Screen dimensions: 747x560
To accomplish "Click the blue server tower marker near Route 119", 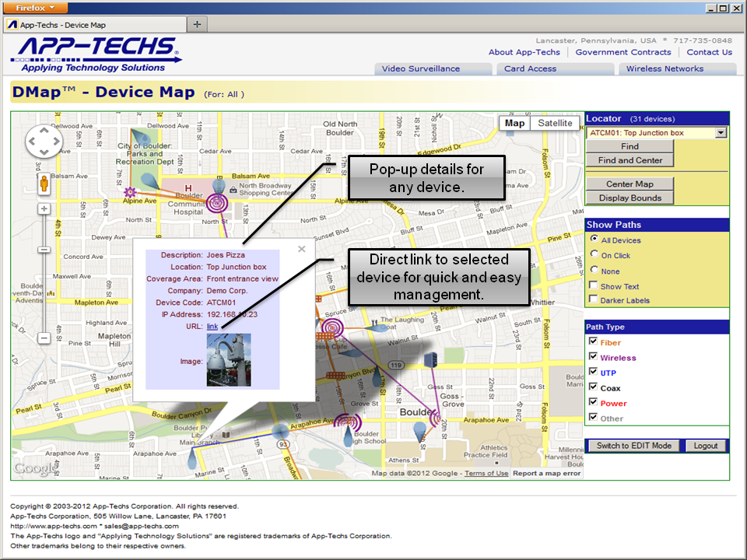I will point(430,359).
